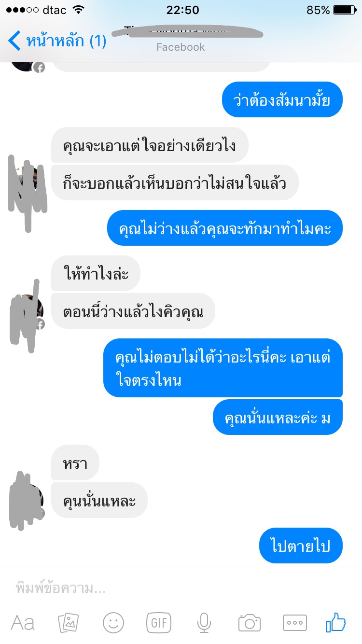Open the GIF picker icon
This screenshot has height=644, width=362.
[159, 623]
